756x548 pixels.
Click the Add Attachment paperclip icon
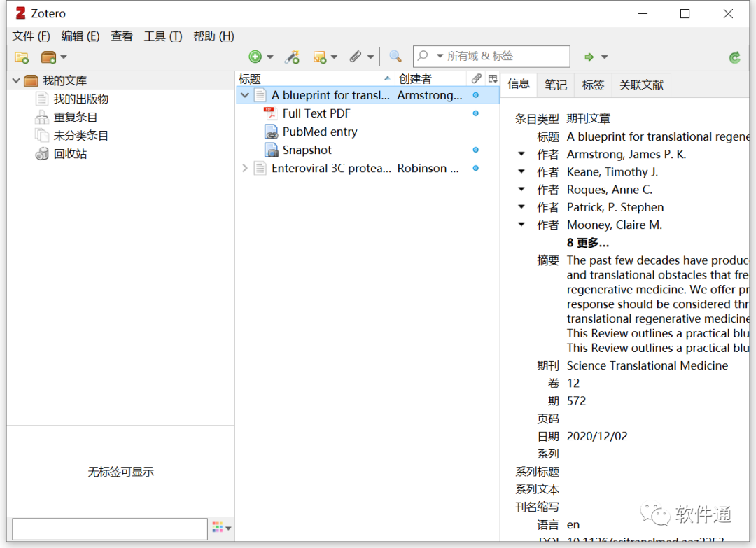pos(356,57)
